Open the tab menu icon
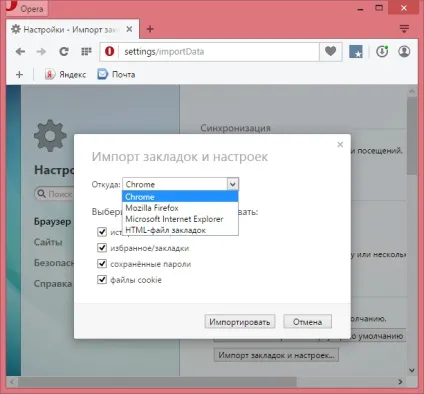Screen dimensions: 424x394 (x=404, y=29)
